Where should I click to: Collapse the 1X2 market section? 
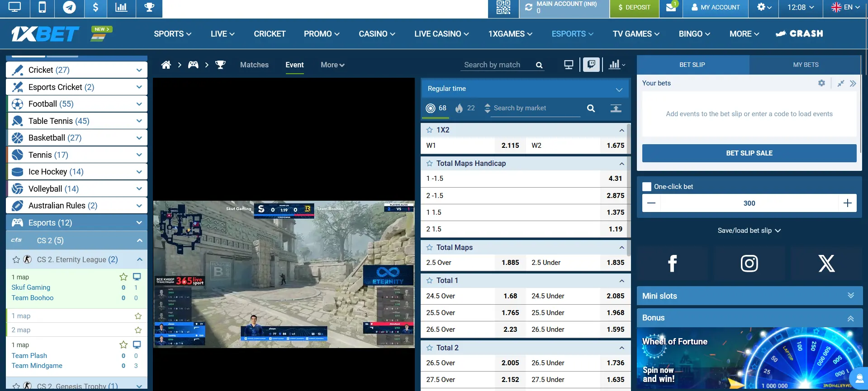[621, 130]
